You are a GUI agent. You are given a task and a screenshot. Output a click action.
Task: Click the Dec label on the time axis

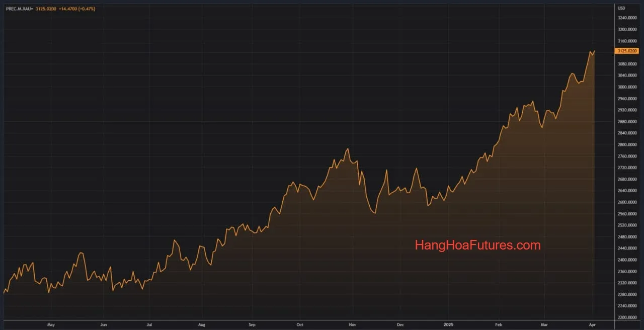(x=400, y=325)
